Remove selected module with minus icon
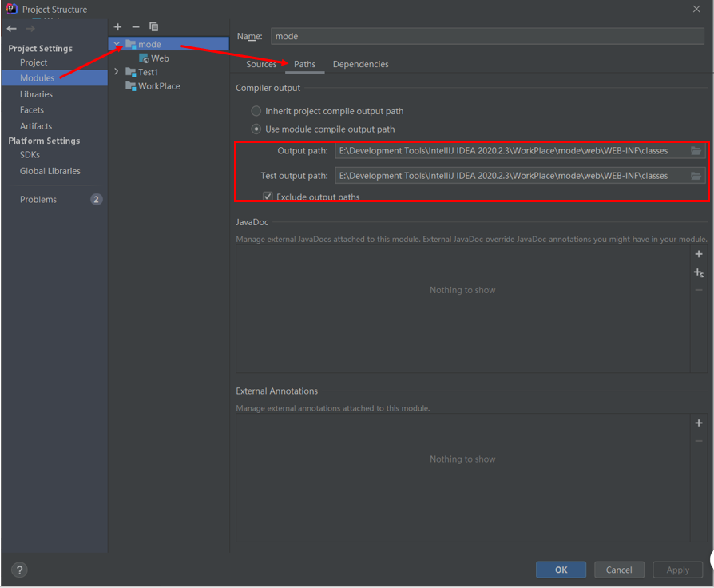 [x=136, y=27]
